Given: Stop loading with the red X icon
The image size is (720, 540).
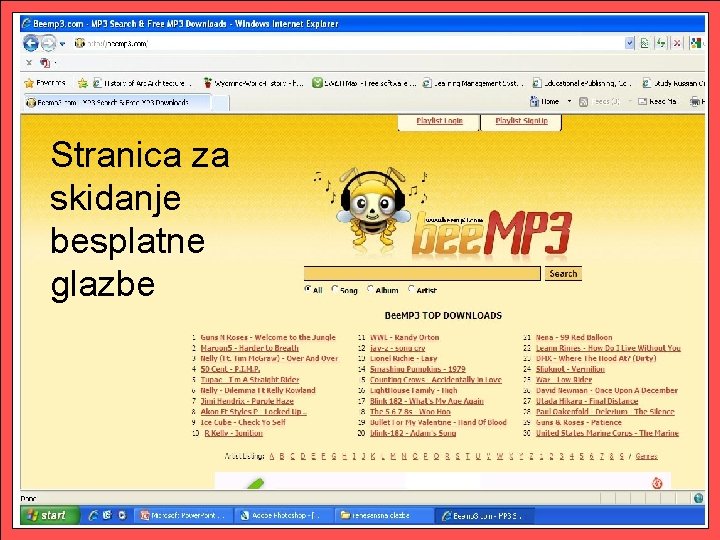Looking at the screenshot, I should [677, 44].
